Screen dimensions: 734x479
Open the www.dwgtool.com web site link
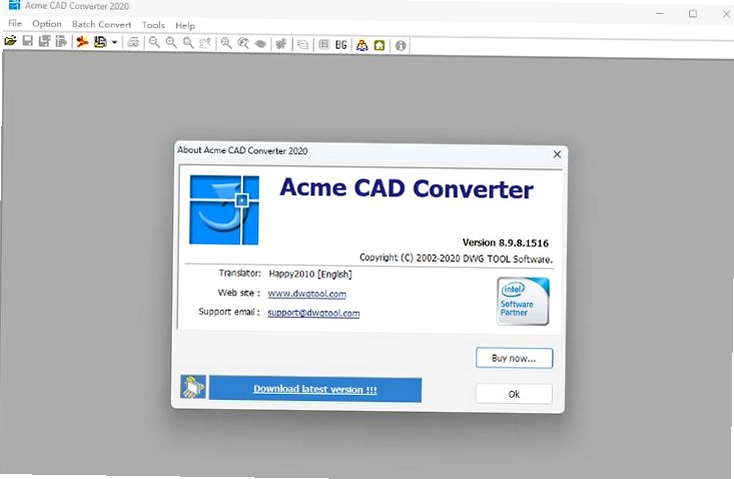pyautogui.click(x=307, y=294)
